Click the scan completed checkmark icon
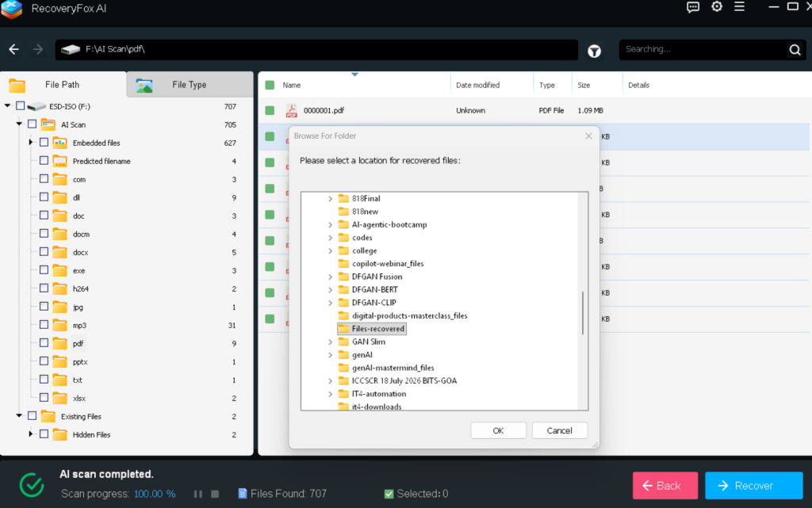 [32, 485]
